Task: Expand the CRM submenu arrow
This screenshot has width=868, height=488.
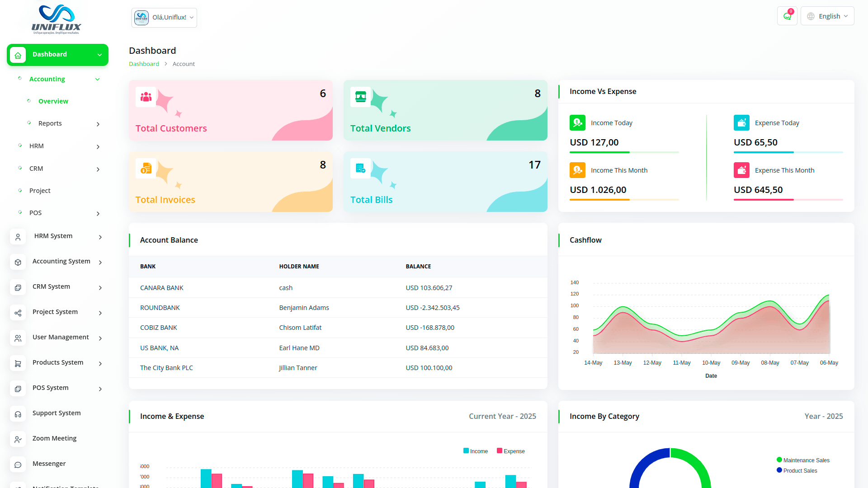Action: tap(98, 169)
